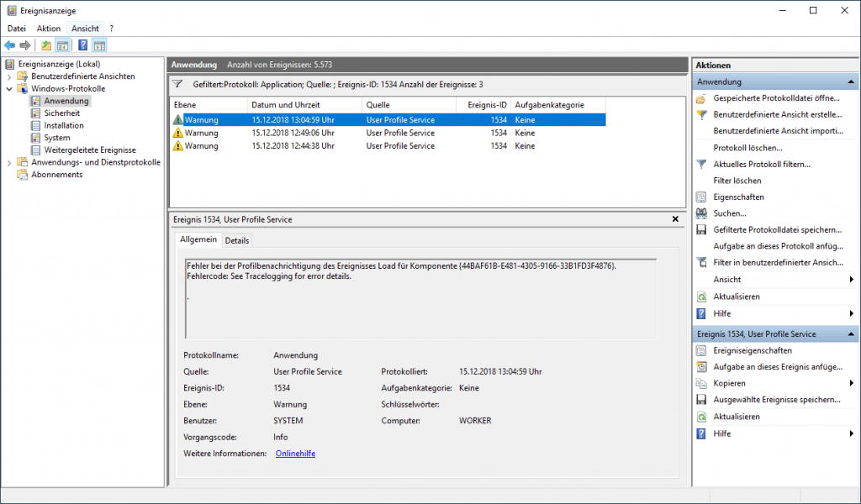The height and width of the screenshot is (504, 861).
Task: Open the gespeicherte Protokolldatei öffnen icon
Action: coord(700,98)
